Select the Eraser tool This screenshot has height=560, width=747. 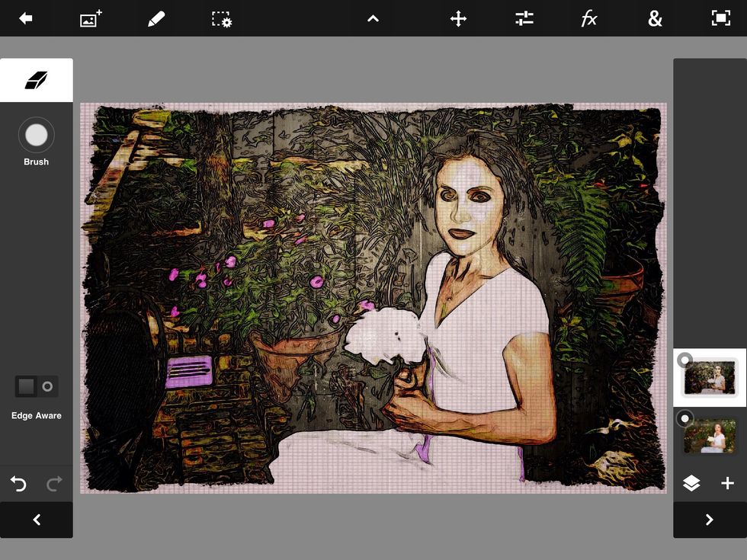36,79
